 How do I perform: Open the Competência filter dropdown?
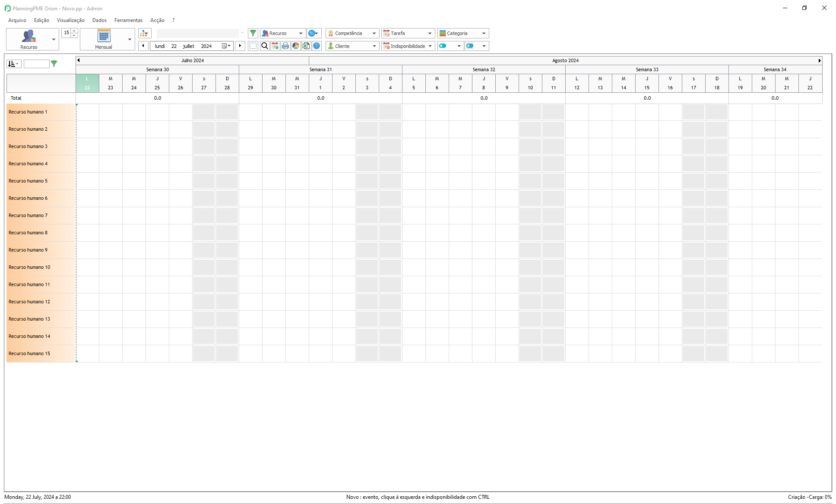pos(352,33)
